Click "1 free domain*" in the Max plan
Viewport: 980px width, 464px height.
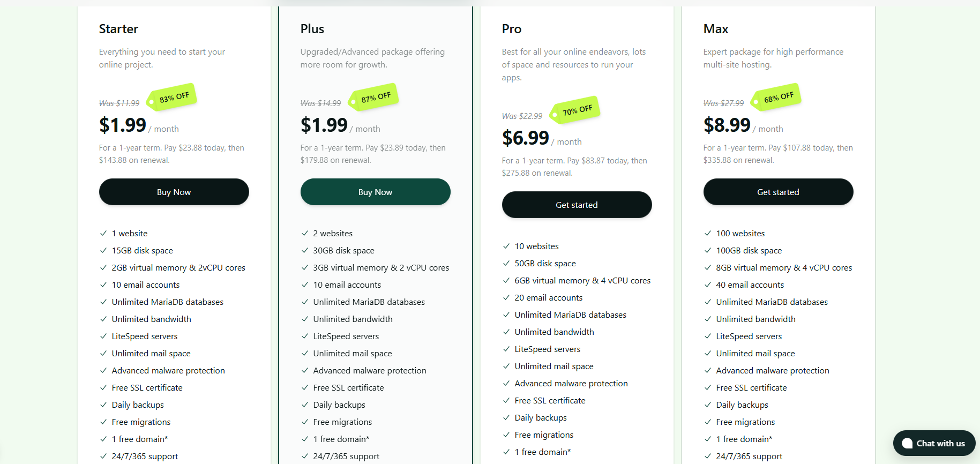[744, 439]
